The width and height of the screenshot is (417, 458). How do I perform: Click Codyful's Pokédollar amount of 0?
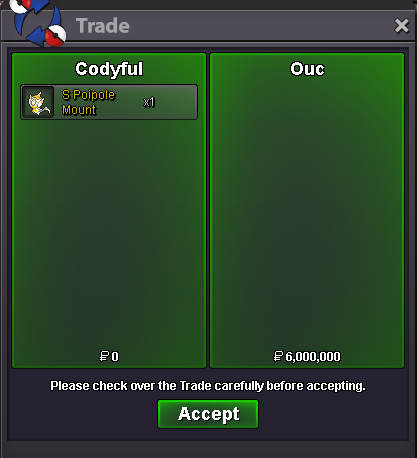(109, 356)
